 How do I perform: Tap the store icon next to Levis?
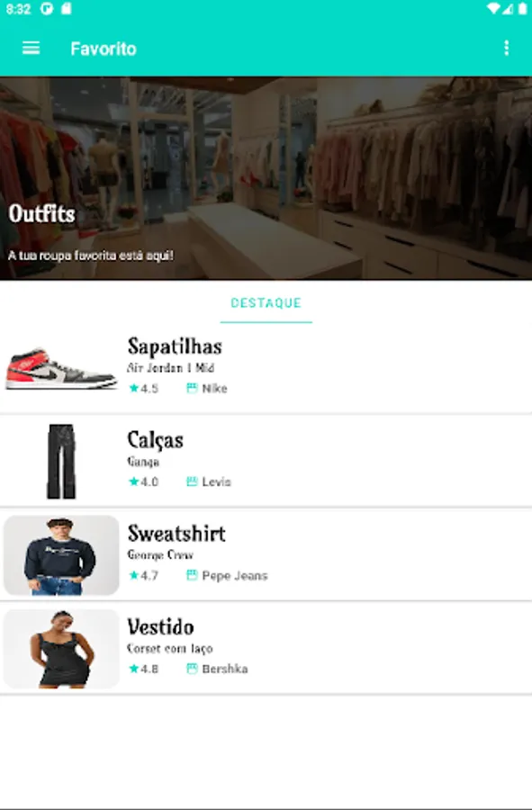(192, 481)
